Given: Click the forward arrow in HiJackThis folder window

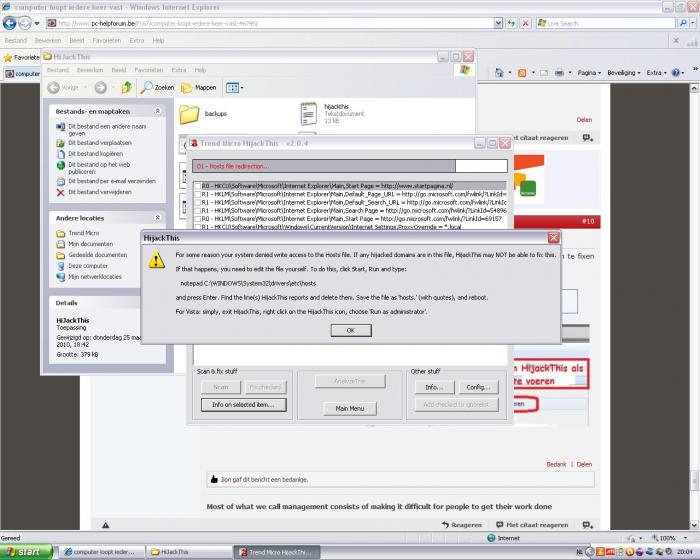Looking at the screenshot, I should [100, 88].
